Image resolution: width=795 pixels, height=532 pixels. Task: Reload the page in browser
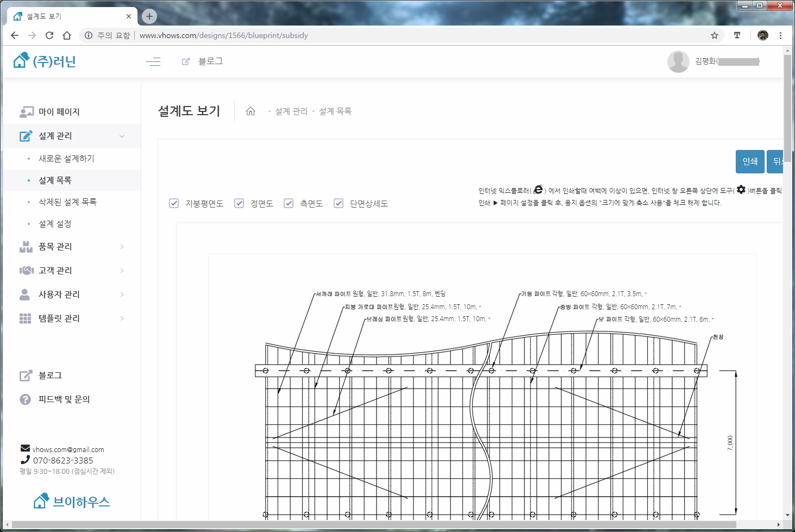[49, 35]
